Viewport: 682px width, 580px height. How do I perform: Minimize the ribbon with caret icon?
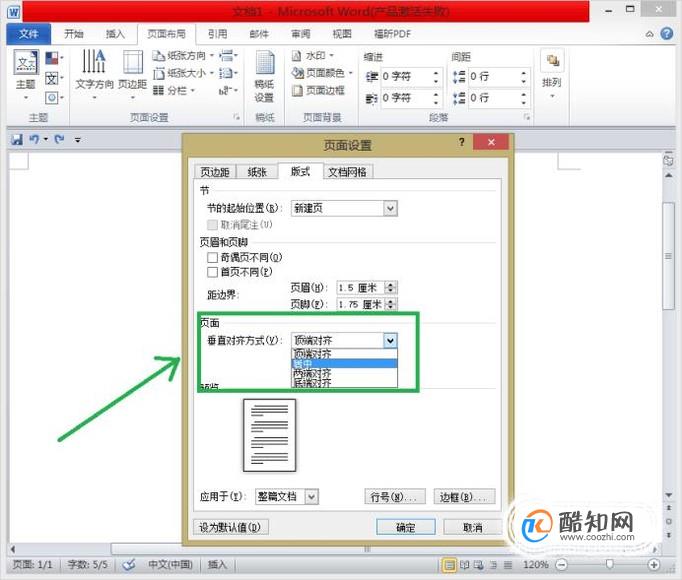649,34
